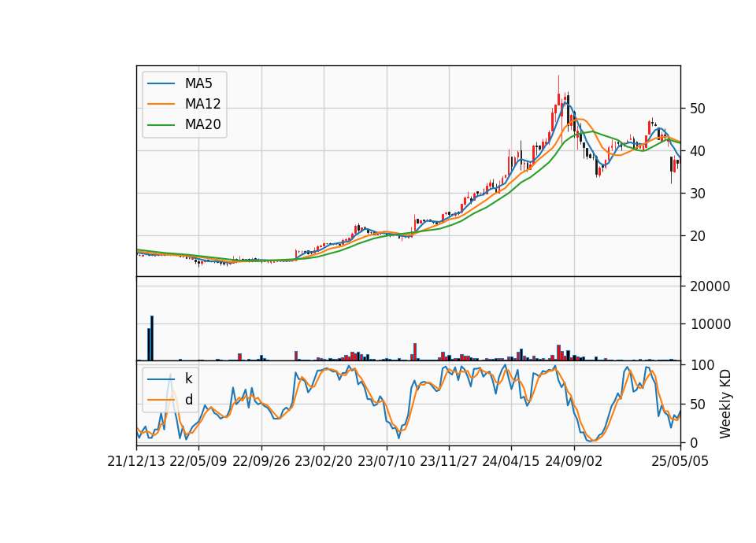Screen dimensions: 756x543
Task: Click the MA5 legend label
Action: point(198,83)
